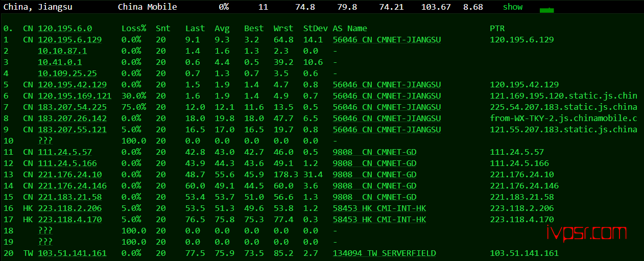The image size is (644, 261).
Task: Open hop 5 IP link 120.195.42.129
Action: click(x=72, y=85)
